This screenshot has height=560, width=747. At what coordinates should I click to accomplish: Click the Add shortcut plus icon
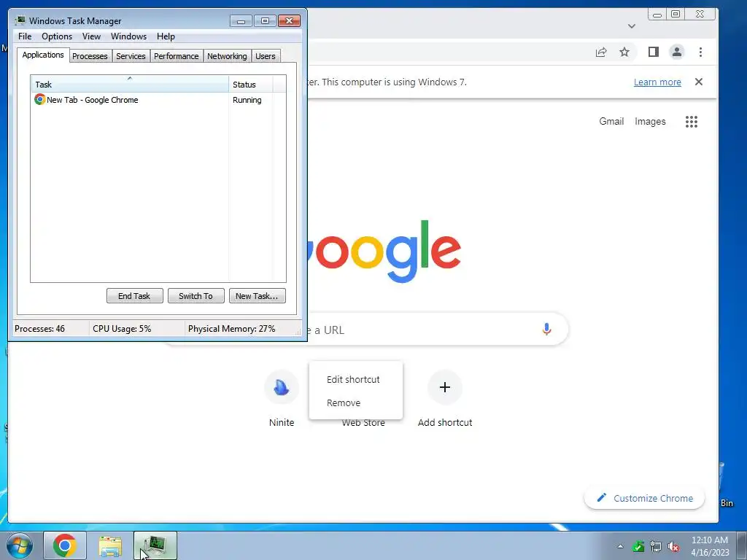coord(445,387)
